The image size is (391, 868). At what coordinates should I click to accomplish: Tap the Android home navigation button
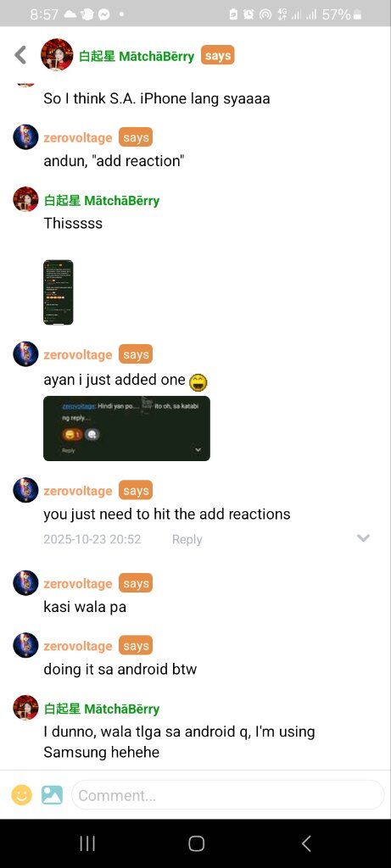click(196, 843)
